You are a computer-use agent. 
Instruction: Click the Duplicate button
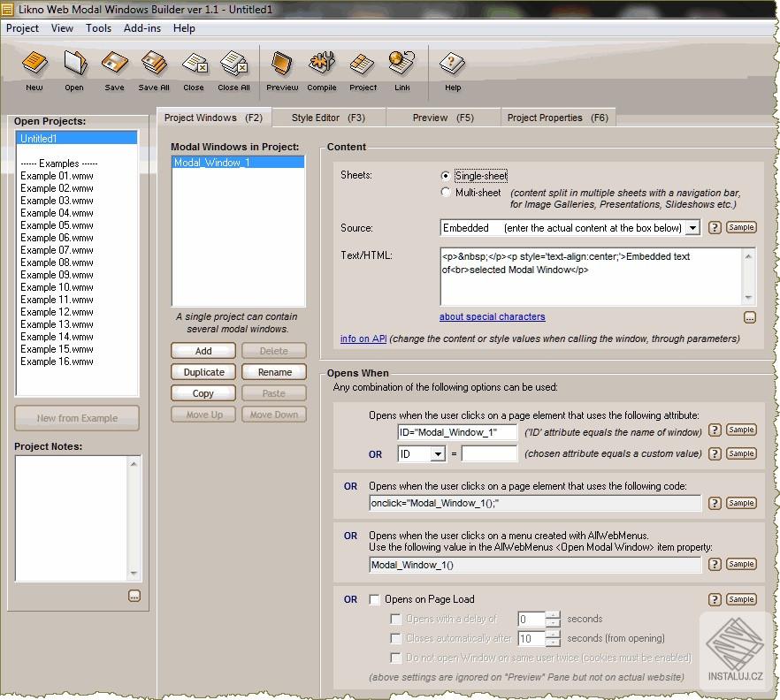203,371
